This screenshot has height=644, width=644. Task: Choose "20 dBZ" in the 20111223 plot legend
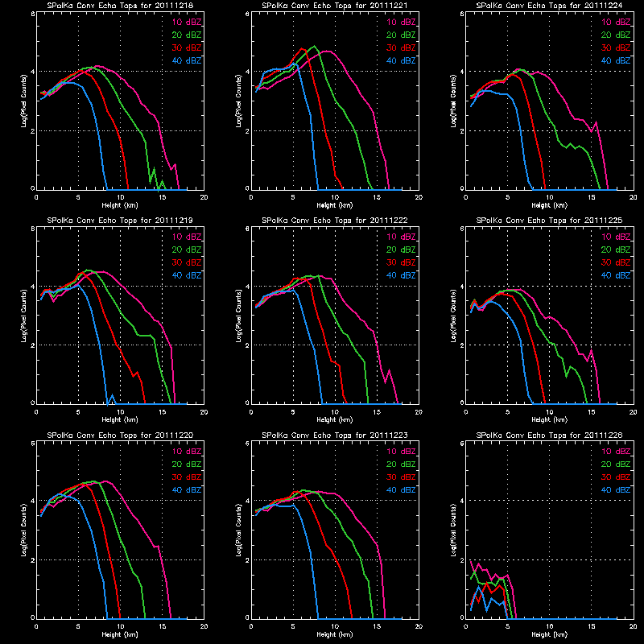401,464
